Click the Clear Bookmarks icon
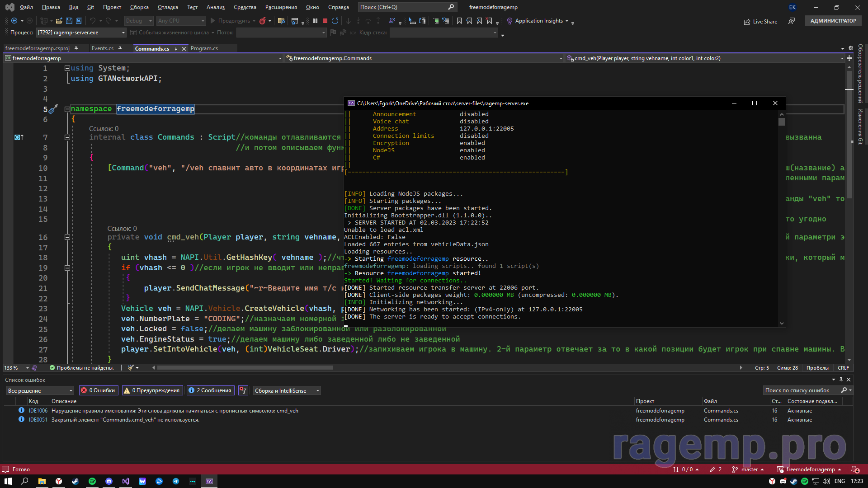The image size is (868, 488). (489, 21)
